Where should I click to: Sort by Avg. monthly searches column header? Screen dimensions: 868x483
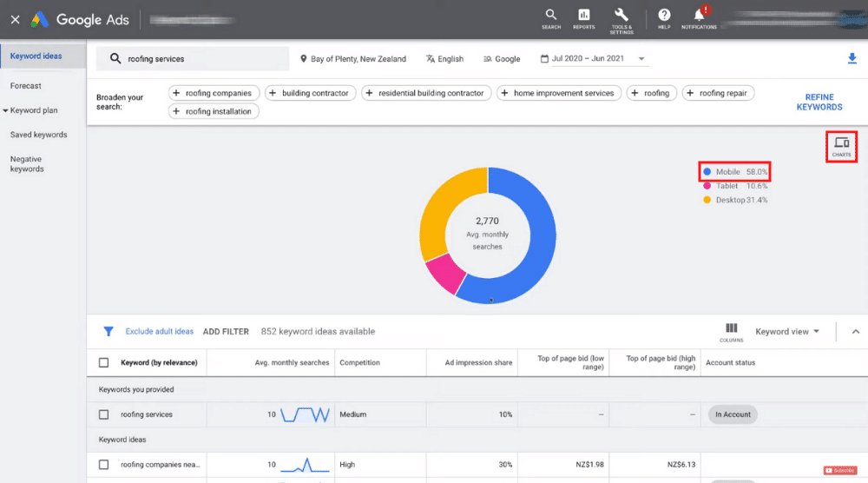292,362
